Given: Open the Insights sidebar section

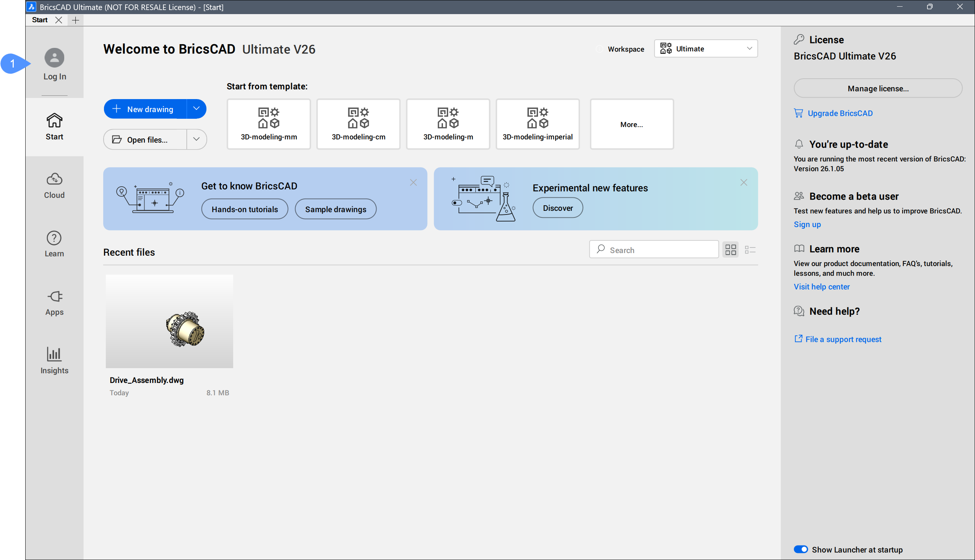Looking at the screenshot, I should (x=54, y=361).
